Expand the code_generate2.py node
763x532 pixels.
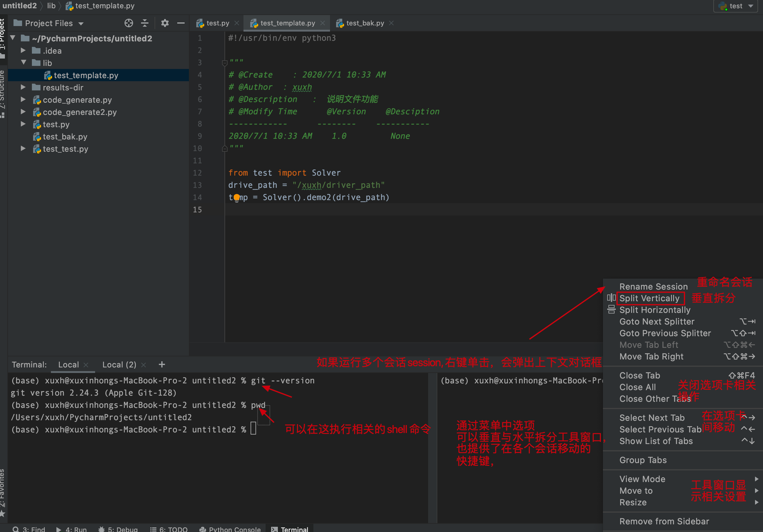23,112
